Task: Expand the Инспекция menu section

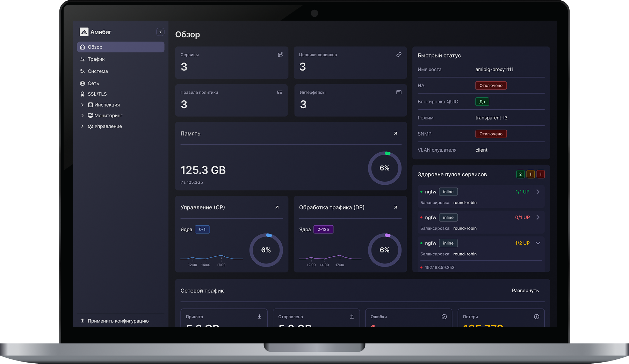Action: pos(82,105)
